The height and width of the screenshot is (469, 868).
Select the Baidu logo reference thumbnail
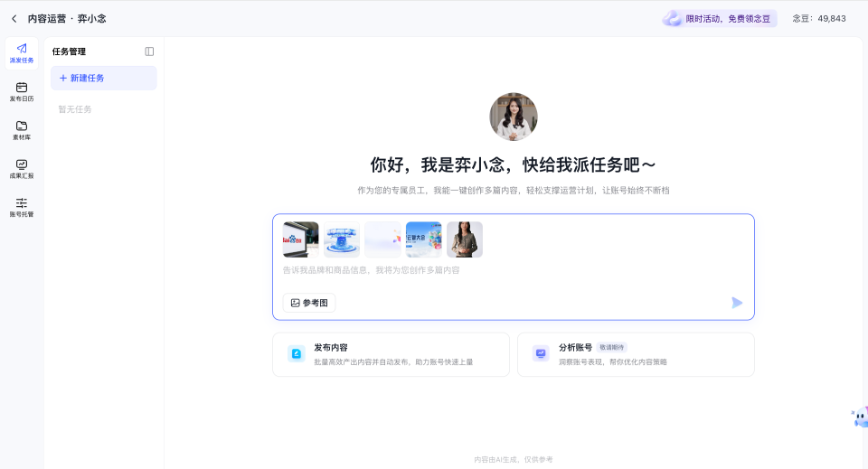coord(300,239)
